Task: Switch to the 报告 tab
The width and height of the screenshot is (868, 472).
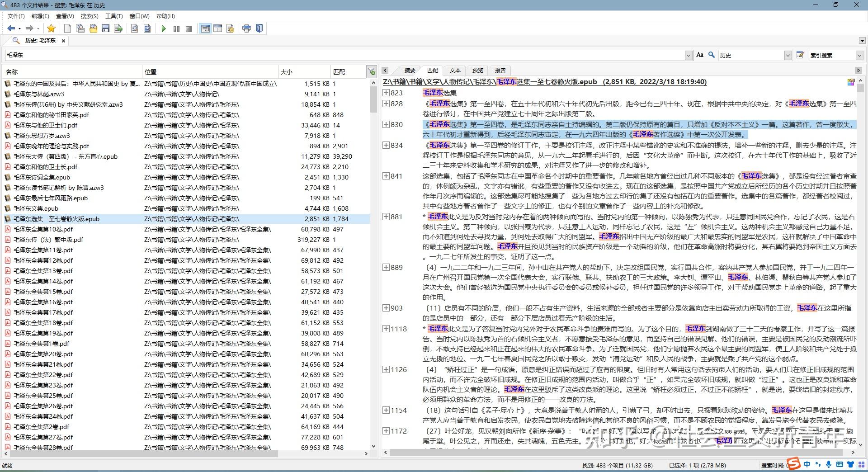Action: pyautogui.click(x=500, y=70)
